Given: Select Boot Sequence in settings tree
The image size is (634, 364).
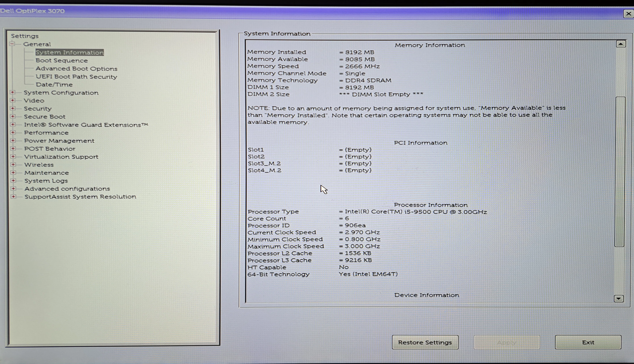Looking at the screenshot, I should pos(62,61).
